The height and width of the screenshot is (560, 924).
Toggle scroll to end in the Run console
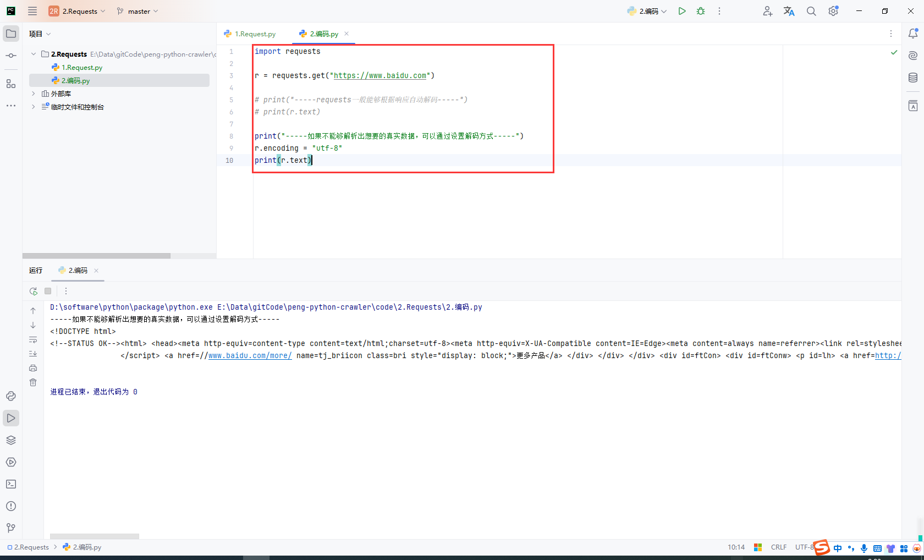coord(33,354)
